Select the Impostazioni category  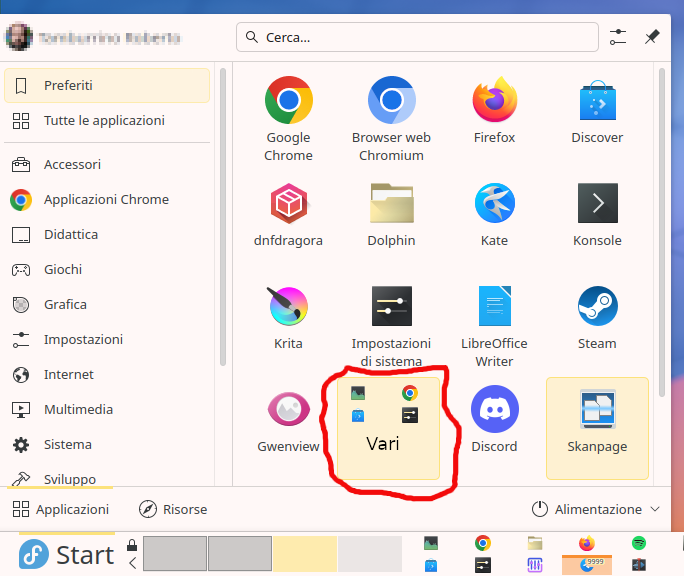pyautogui.click(x=107, y=339)
